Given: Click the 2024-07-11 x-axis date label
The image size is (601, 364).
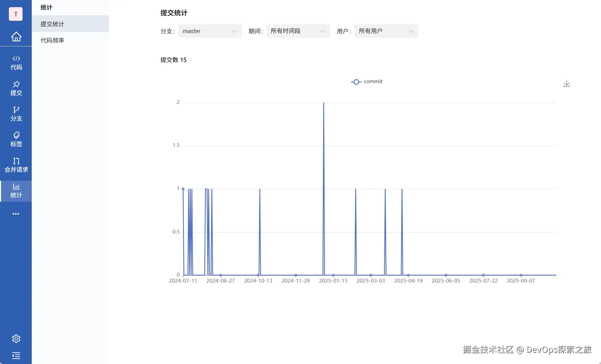Looking at the screenshot, I should [x=183, y=281].
